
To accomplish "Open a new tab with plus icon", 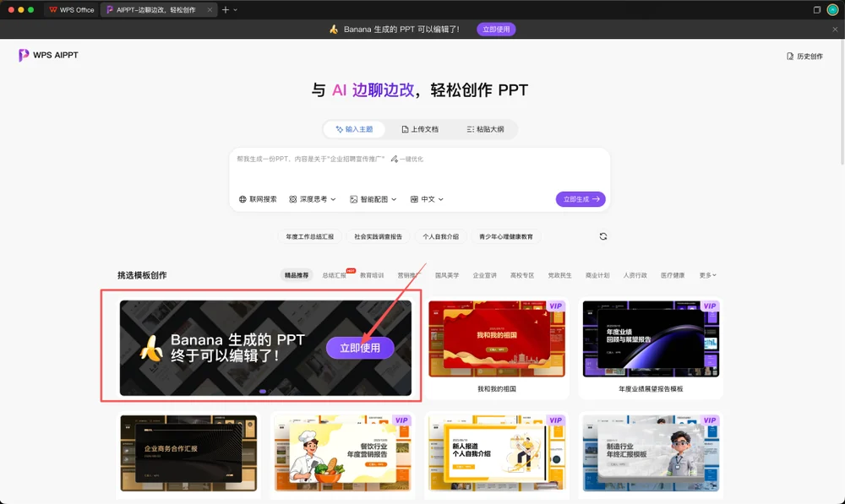I will pos(226,9).
